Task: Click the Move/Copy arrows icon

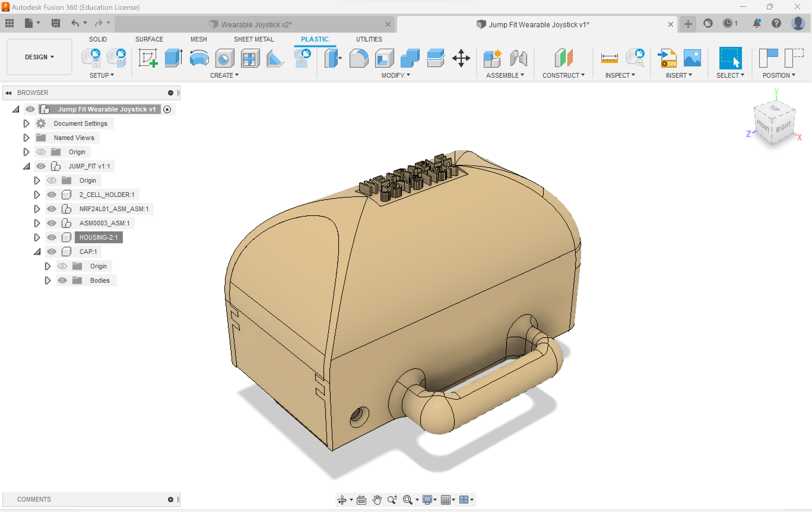Action: click(x=461, y=58)
